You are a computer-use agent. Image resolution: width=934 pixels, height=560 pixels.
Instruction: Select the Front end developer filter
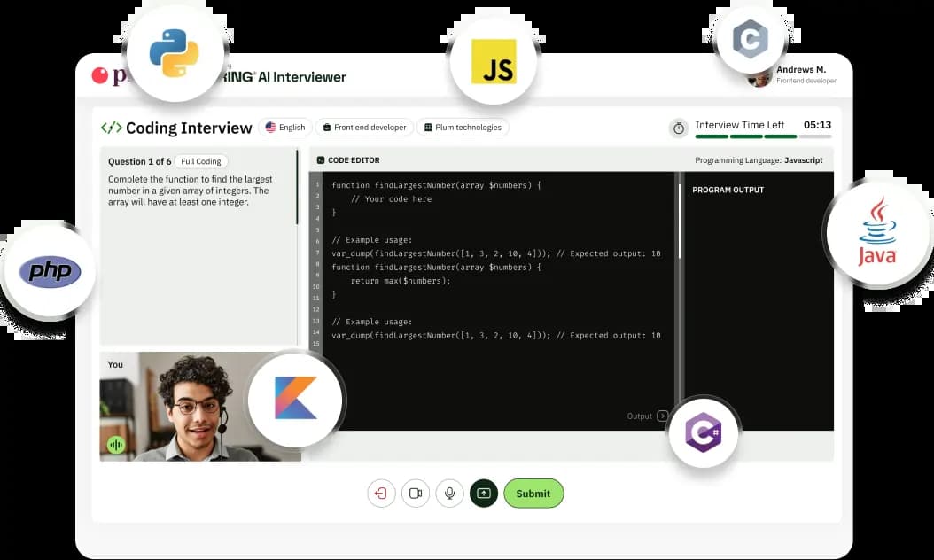[x=364, y=127]
